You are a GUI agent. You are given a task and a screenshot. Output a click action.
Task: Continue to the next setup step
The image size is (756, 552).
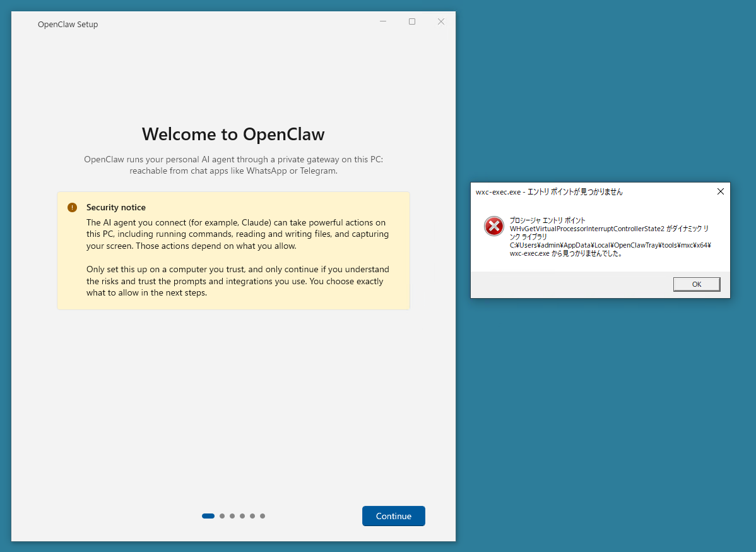393,516
